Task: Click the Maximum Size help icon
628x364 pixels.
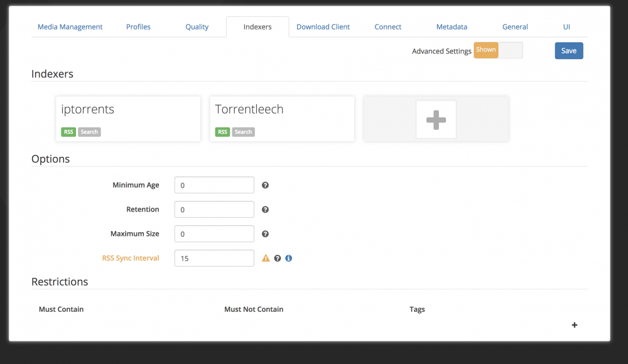Action: click(265, 234)
